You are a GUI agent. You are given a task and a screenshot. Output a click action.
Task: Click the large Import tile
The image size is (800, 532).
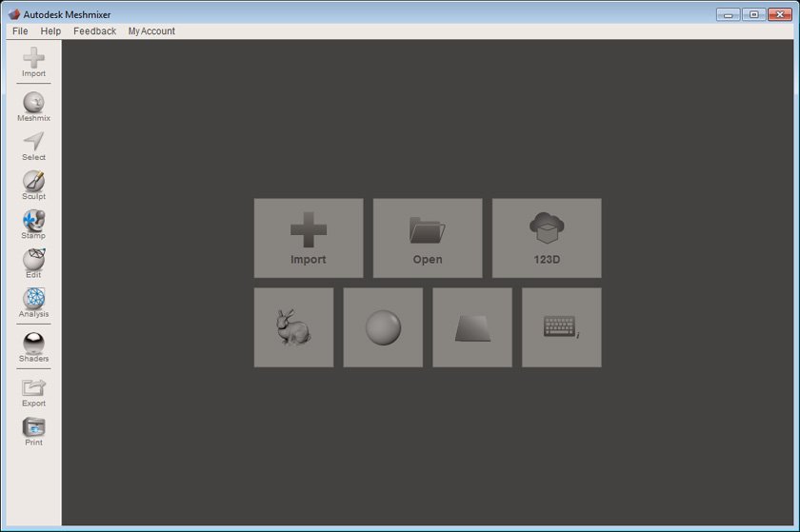(x=309, y=238)
